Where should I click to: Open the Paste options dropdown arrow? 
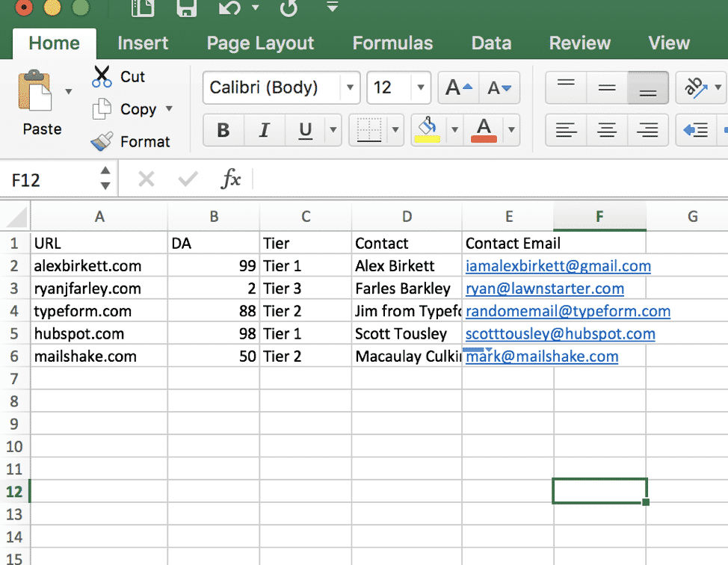click(x=69, y=91)
